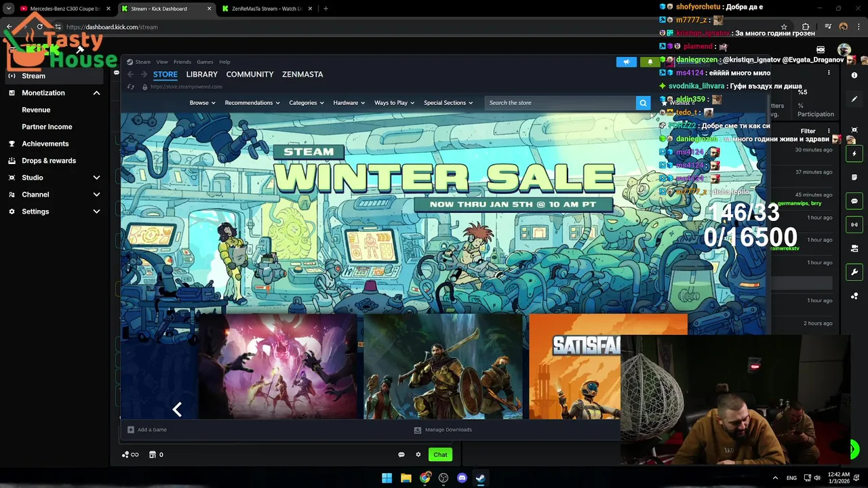Open Drops & rewards in Kick sidebar
Image resolution: width=868 pixels, height=488 pixels.
(x=49, y=161)
